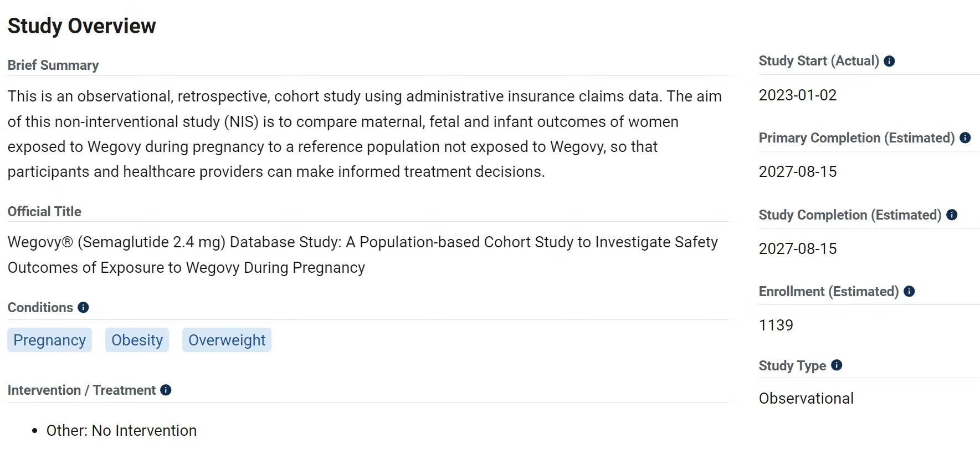Viewport: 980px width, 453px height.
Task: Click the enrollment number 1139
Action: pos(776,325)
